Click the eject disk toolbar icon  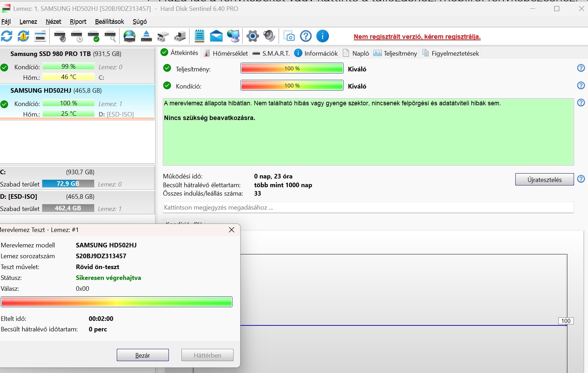[x=146, y=36]
